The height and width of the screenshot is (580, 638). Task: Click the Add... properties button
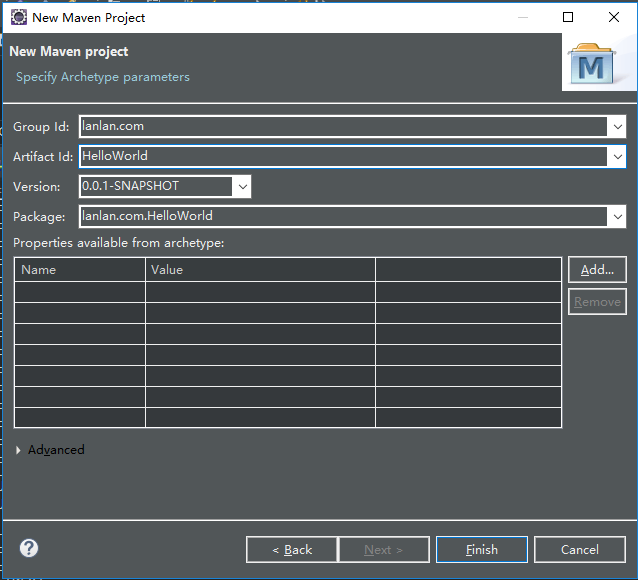pyautogui.click(x=597, y=269)
